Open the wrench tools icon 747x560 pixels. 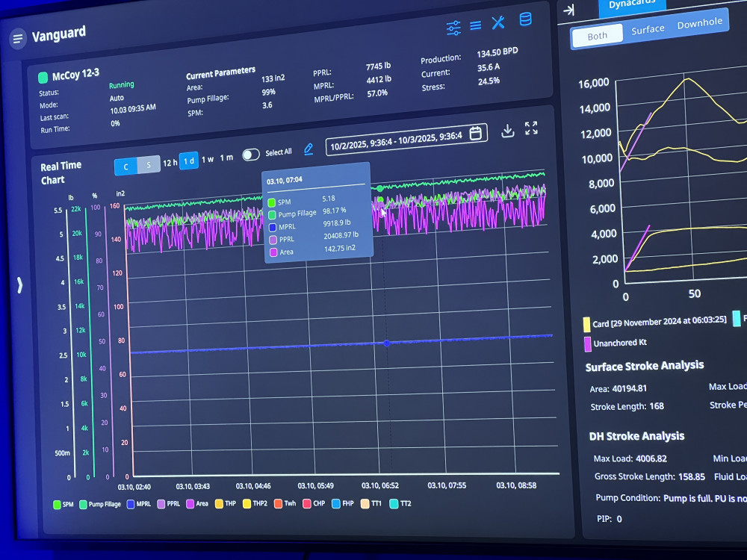tap(498, 23)
